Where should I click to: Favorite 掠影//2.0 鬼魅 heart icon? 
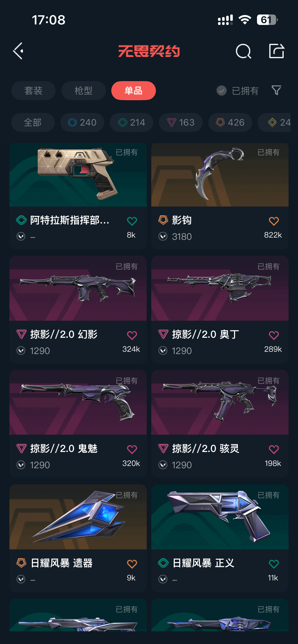(x=132, y=449)
